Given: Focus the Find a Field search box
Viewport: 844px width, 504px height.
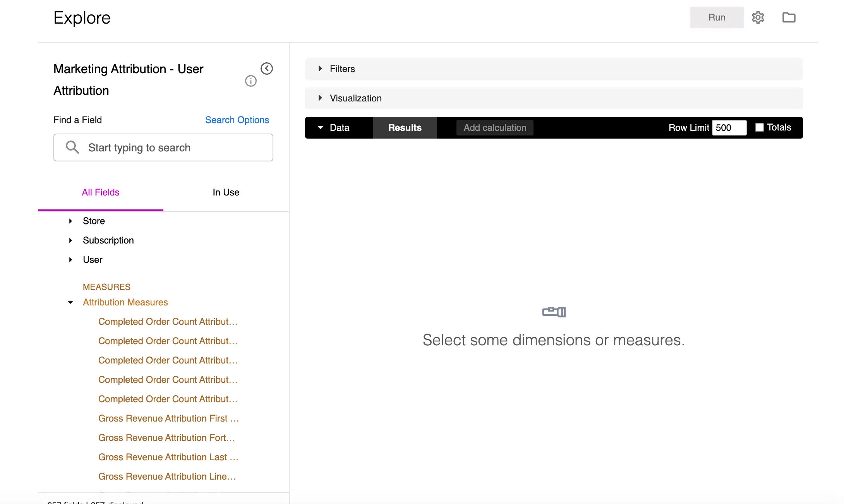Looking at the screenshot, I should click(x=163, y=147).
